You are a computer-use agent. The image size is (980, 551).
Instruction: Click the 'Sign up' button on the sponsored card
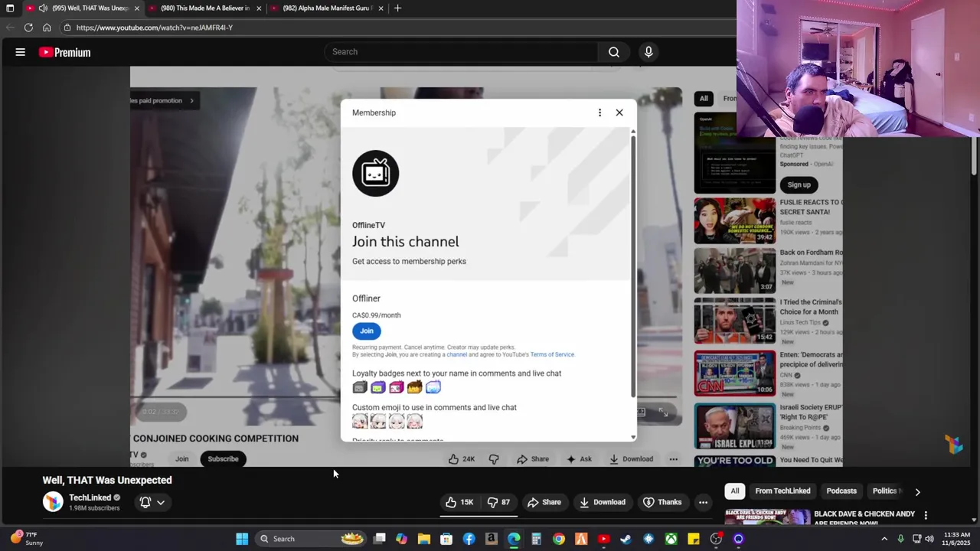(799, 184)
